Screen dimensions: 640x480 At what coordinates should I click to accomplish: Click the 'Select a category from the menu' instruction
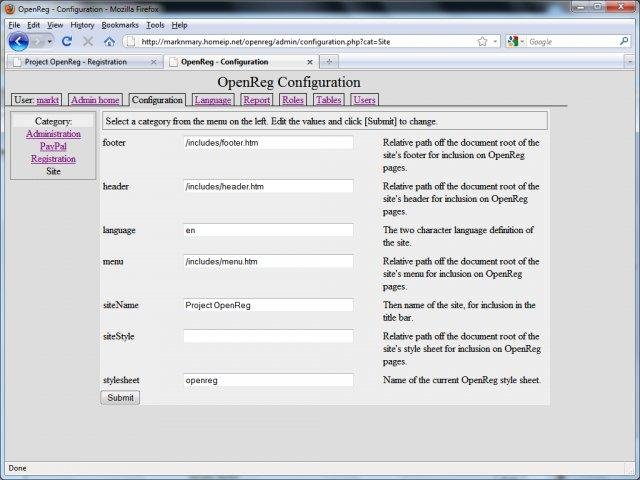[x=271, y=122]
